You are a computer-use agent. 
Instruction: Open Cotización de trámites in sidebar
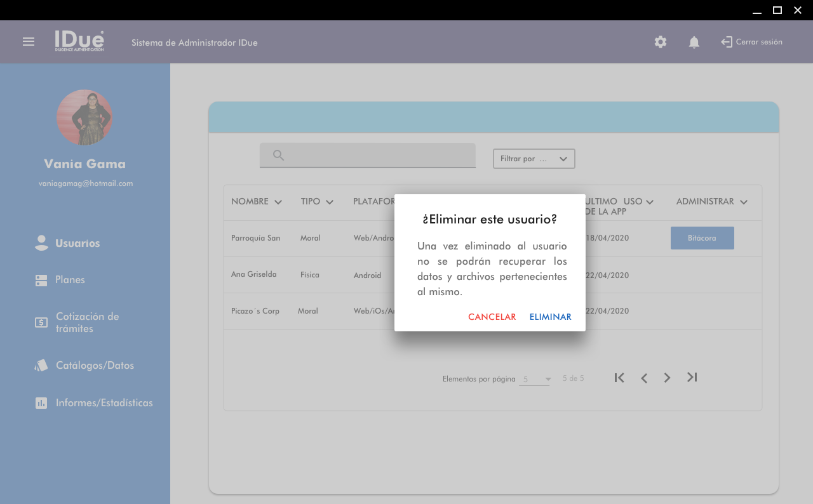[87, 322]
